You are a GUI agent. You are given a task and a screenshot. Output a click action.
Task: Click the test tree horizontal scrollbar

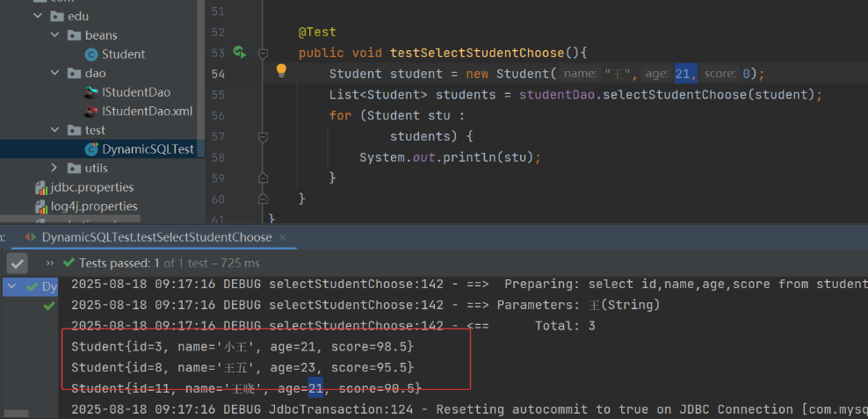pyautogui.click(x=16, y=414)
